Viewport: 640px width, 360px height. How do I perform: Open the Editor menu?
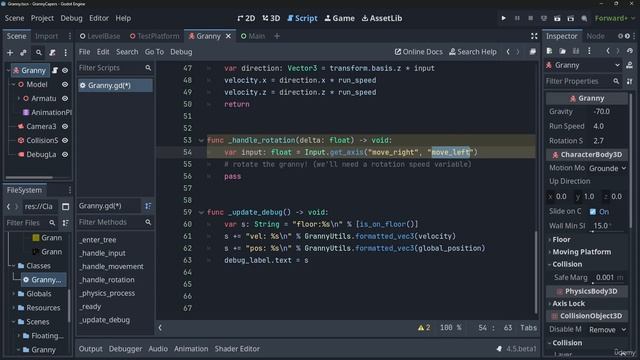99,18
